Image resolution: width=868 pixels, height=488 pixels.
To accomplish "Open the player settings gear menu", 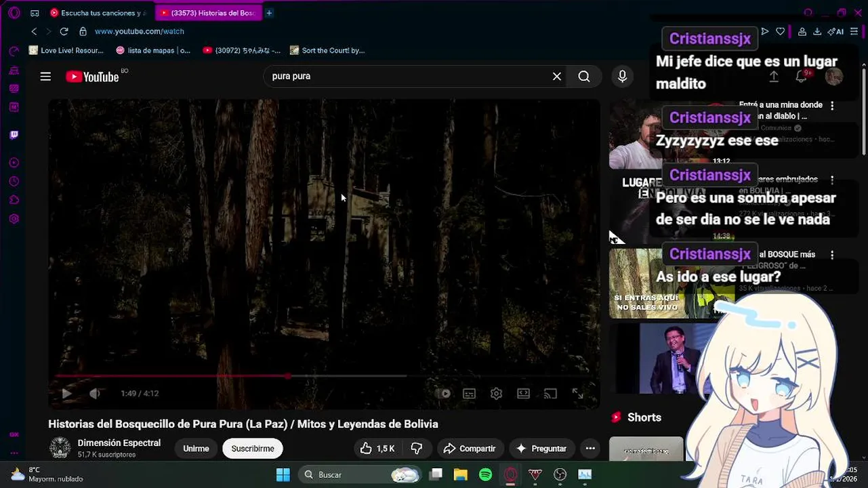I will click(496, 393).
